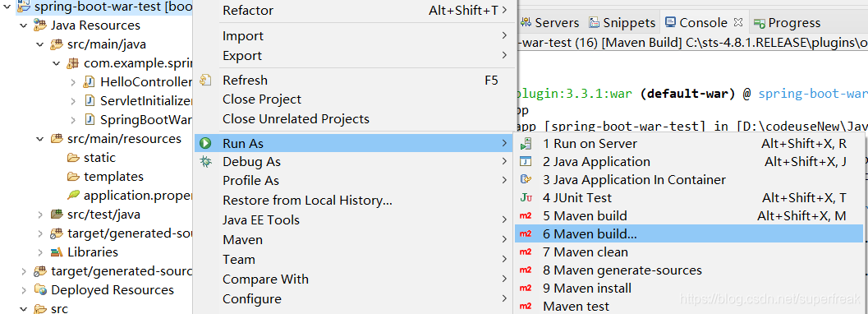The height and width of the screenshot is (314, 868).
Task: Click the HelloController Java file icon
Action: pyautogui.click(x=90, y=82)
